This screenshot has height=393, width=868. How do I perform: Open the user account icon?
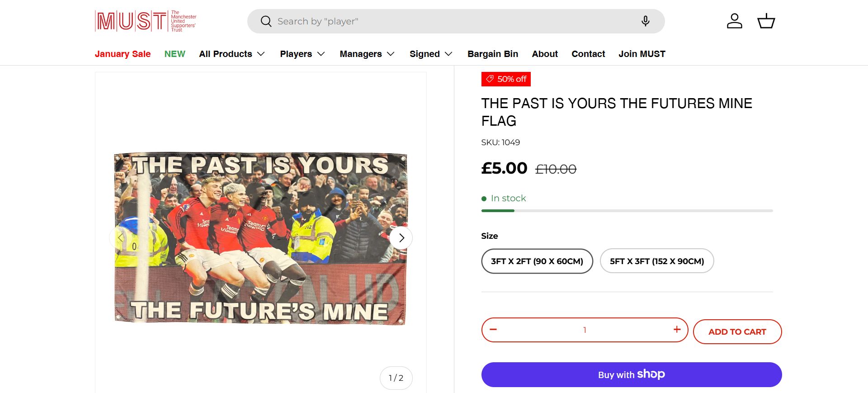click(734, 21)
